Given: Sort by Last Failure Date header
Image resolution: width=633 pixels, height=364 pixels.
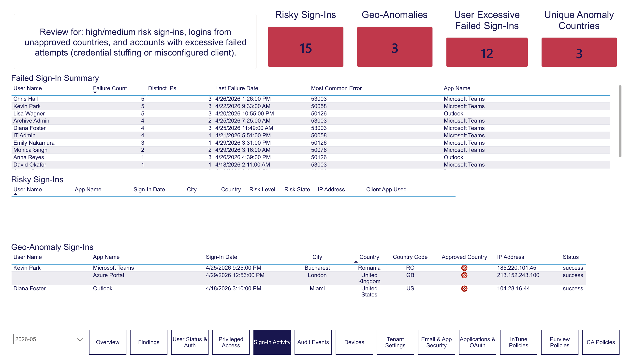Looking at the screenshot, I should (x=236, y=88).
